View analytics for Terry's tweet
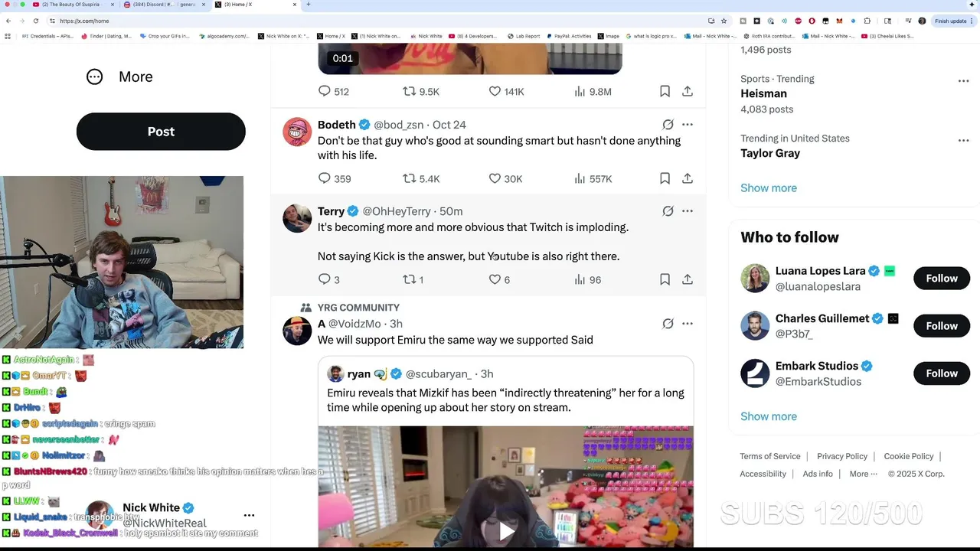This screenshot has height=551, width=980. pos(580,279)
